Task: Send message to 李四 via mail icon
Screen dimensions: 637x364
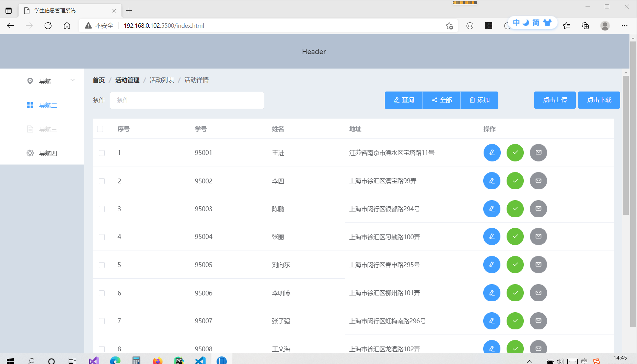Action: [x=538, y=181]
